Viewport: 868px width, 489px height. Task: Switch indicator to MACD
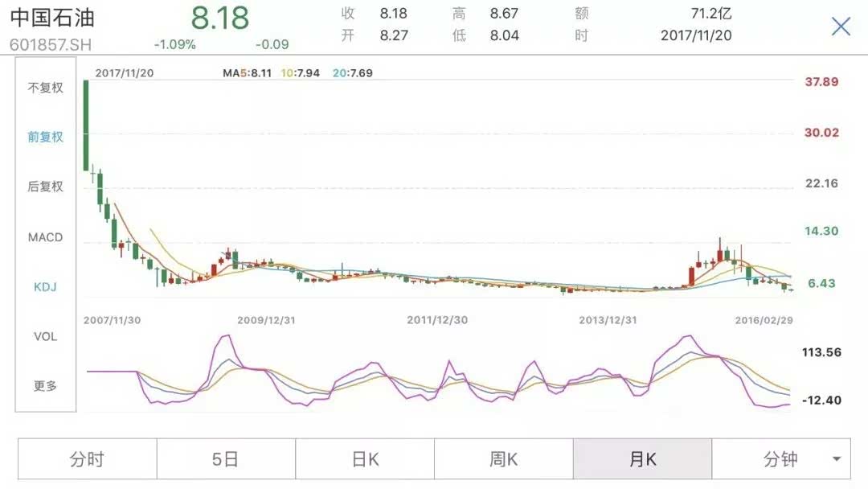[x=45, y=237]
